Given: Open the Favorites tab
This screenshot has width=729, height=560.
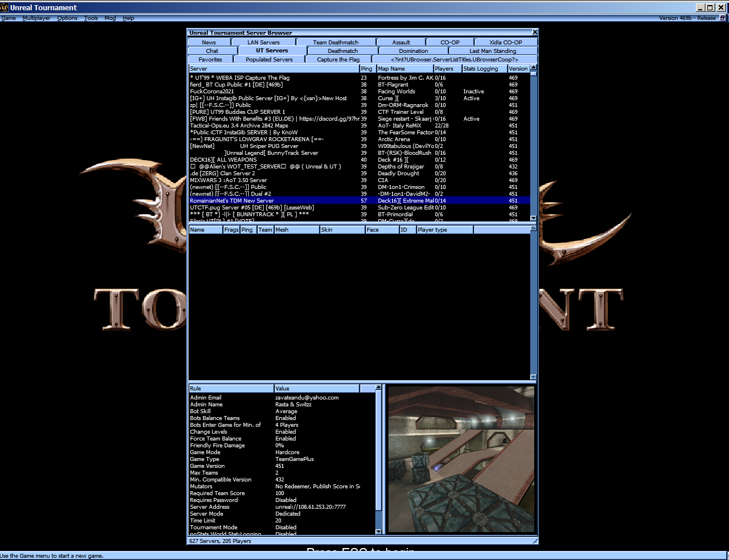Looking at the screenshot, I should tap(210, 59).
